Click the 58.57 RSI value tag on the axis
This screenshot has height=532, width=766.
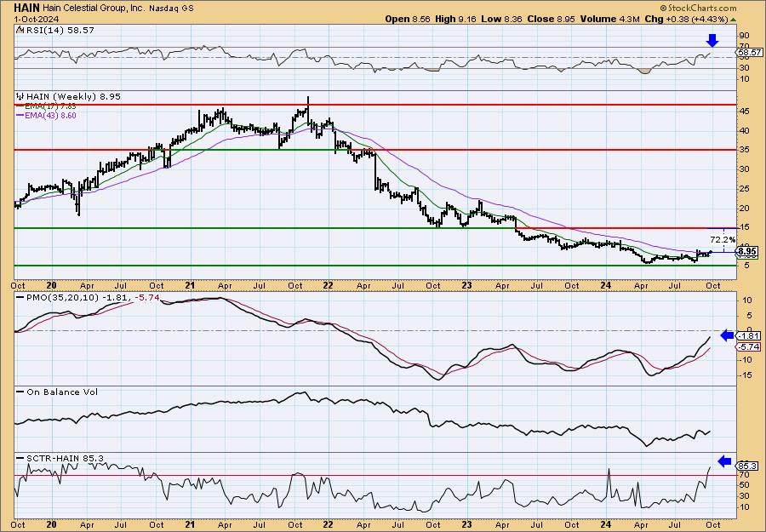750,52
